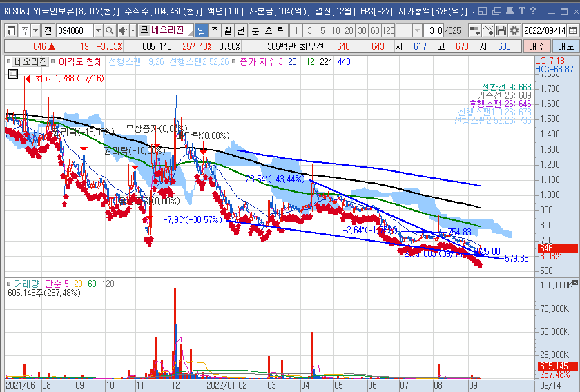Click the 후행스팬 26: 646 readout
580x392 pixels.
coord(500,104)
